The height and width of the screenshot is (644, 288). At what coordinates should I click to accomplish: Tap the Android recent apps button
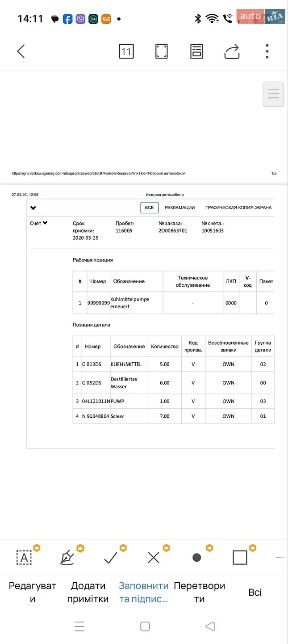(79, 626)
